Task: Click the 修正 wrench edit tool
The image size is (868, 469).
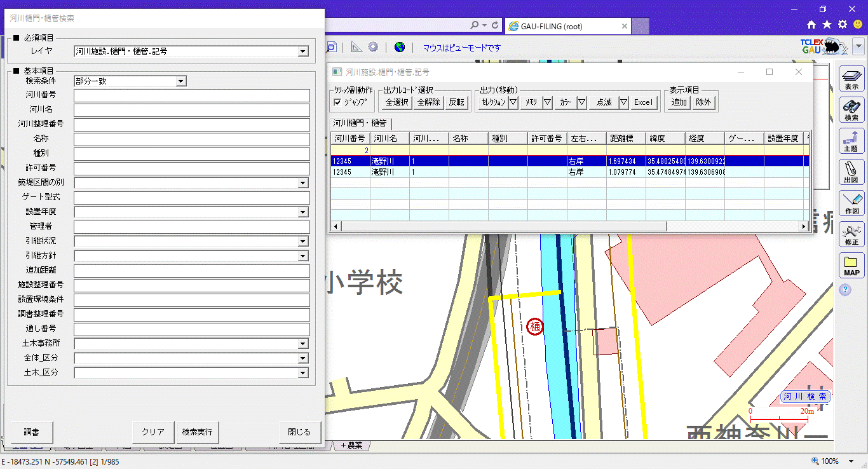Action: tap(851, 234)
